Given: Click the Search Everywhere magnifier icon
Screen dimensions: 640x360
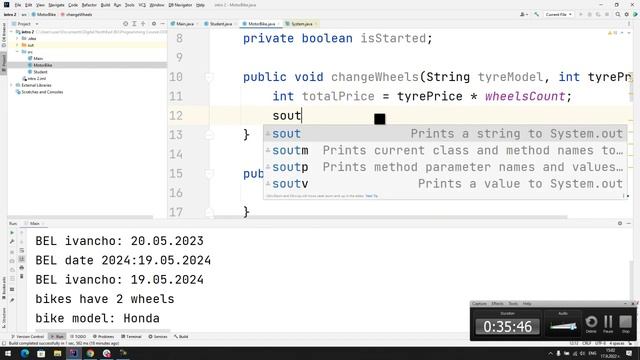Looking at the screenshot, I should (618, 14).
